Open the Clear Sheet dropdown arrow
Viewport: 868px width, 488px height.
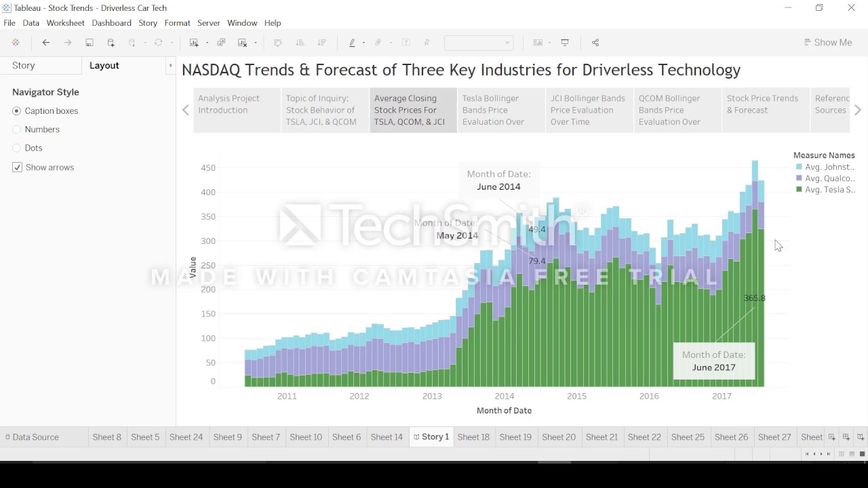(256, 43)
